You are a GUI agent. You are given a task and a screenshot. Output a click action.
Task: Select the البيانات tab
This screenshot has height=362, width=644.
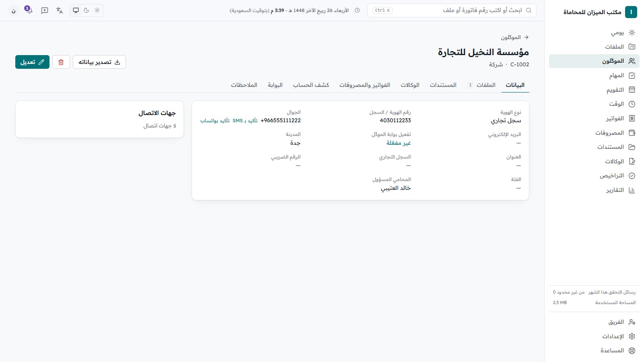[x=515, y=85]
